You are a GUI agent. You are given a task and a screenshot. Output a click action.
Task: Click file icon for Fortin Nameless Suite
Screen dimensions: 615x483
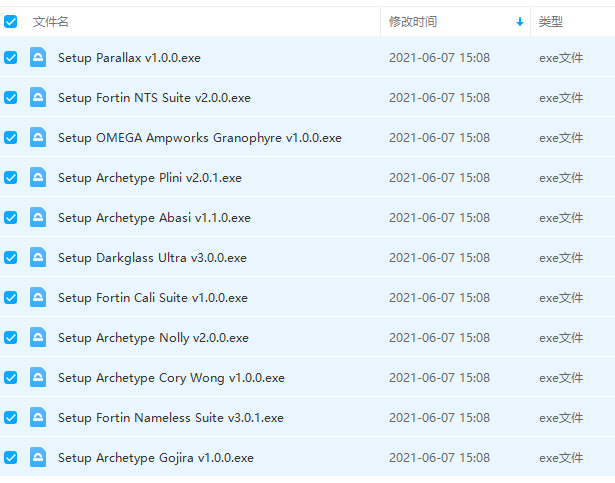[38, 417]
